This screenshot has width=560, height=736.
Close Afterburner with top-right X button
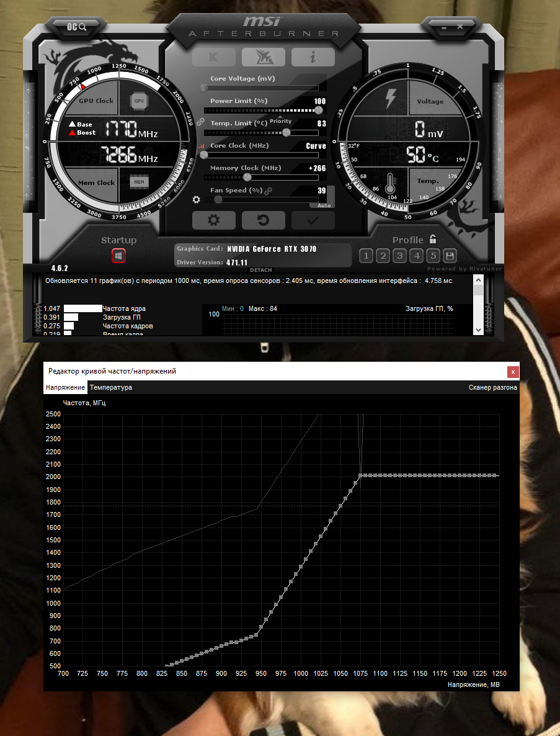[x=460, y=27]
